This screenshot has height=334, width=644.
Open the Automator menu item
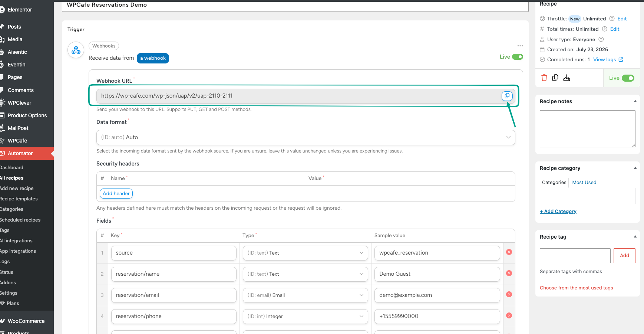[27, 153]
